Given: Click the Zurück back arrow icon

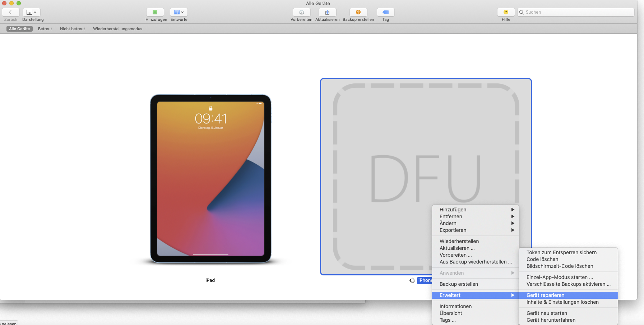Looking at the screenshot, I should (10, 12).
